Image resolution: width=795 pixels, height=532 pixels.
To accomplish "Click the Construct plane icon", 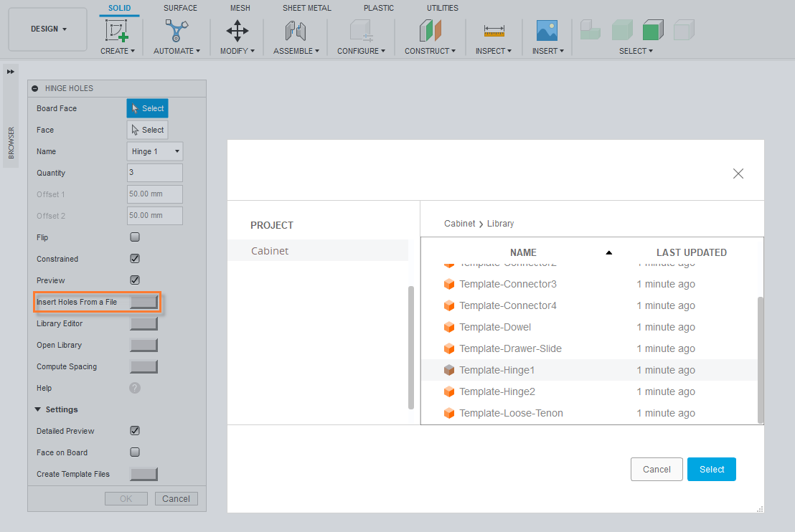I will (430, 31).
